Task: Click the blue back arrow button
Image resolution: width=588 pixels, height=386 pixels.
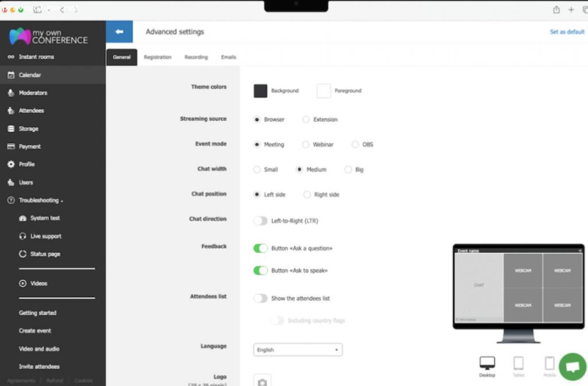Action: pyautogui.click(x=119, y=32)
